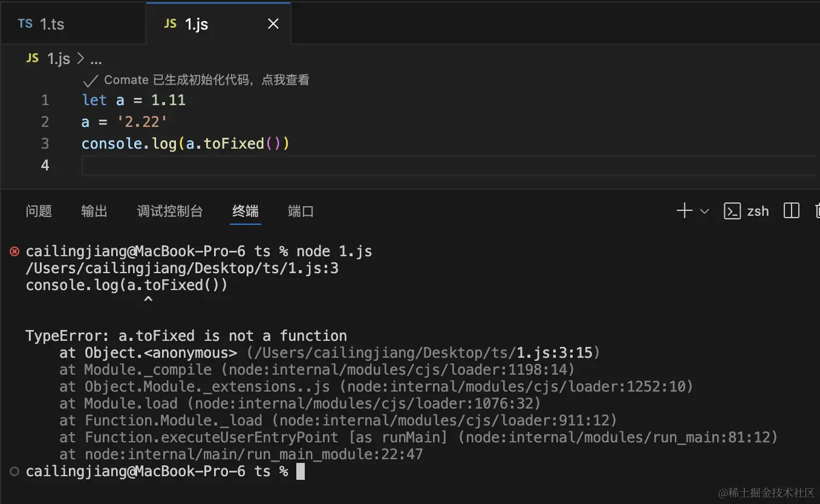Split the terminal with split icon

pyautogui.click(x=792, y=210)
